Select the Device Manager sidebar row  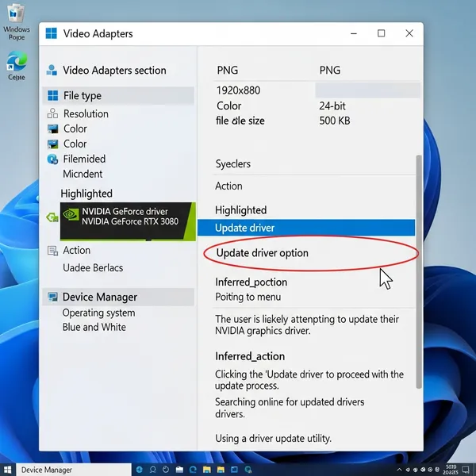pyautogui.click(x=118, y=297)
